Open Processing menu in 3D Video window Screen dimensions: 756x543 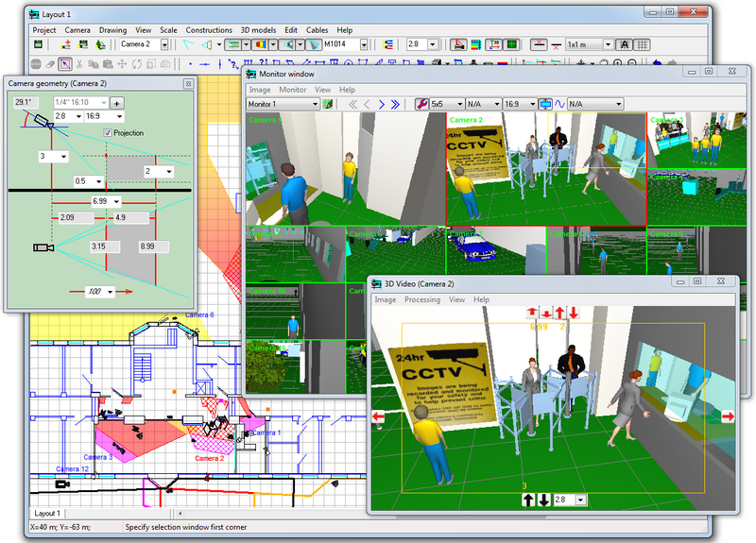(x=422, y=299)
